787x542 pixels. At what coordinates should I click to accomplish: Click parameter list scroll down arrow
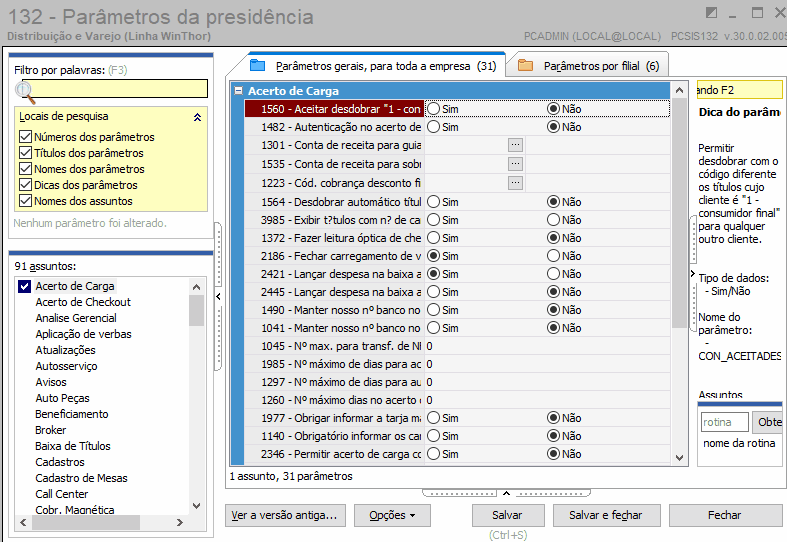tap(680, 458)
